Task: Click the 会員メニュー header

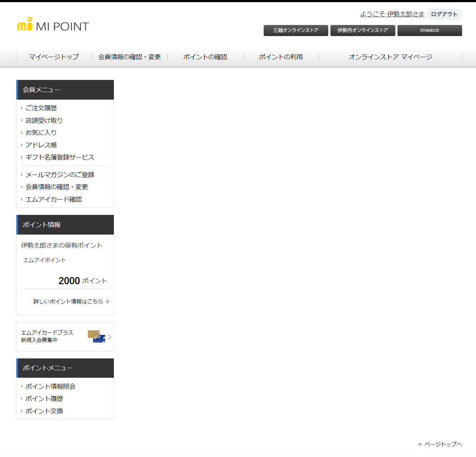Action: point(65,90)
